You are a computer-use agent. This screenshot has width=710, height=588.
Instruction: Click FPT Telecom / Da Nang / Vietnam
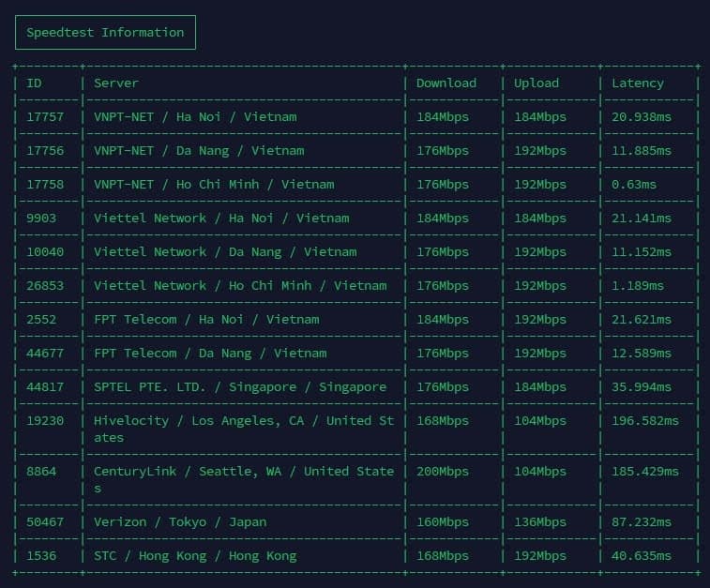210,353
